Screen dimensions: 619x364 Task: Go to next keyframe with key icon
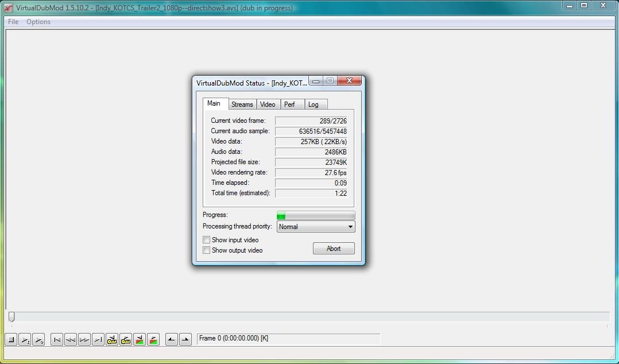(126, 339)
